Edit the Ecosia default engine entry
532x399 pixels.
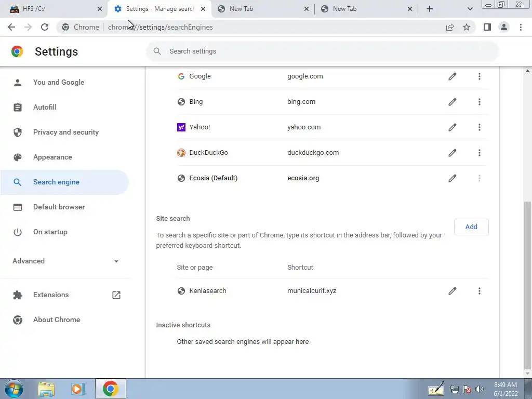[x=453, y=178]
